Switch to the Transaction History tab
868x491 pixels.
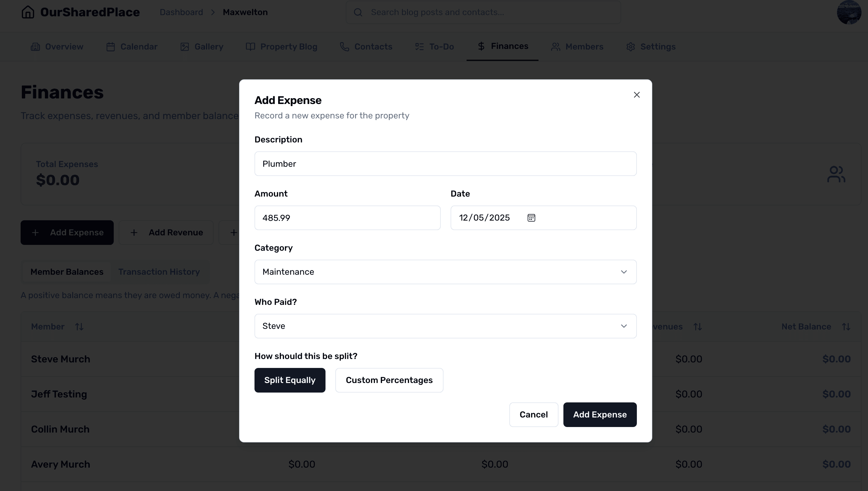[159, 272]
